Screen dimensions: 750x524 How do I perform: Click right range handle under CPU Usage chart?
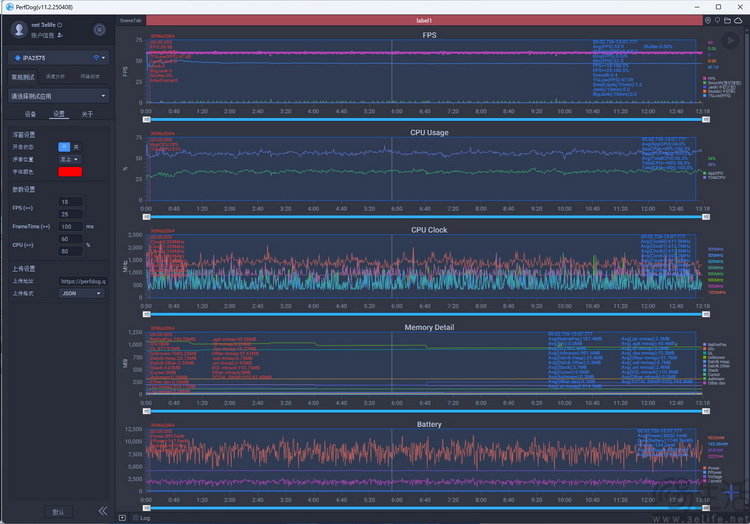point(706,217)
